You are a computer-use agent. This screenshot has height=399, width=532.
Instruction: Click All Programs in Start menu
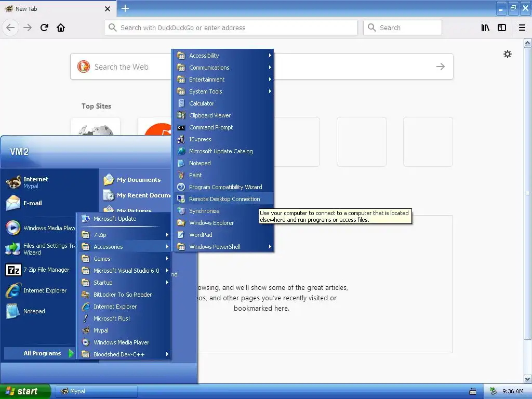39,353
